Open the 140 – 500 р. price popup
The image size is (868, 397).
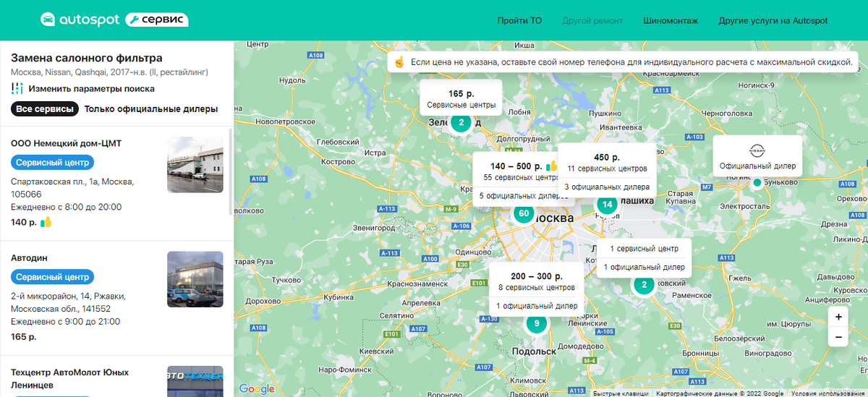(x=516, y=179)
